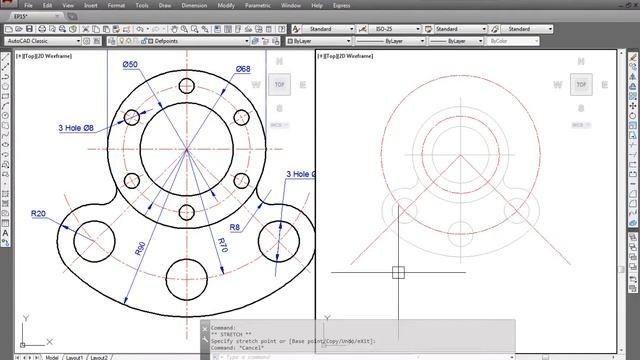Click the Open file icon
Viewport: 640px width, 360px height.
pyautogui.click(x=19, y=29)
